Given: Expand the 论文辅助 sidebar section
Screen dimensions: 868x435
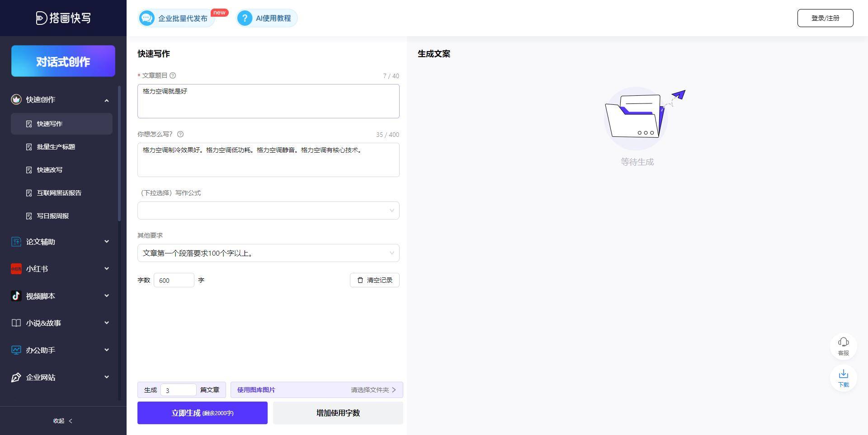Looking at the screenshot, I should pyautogui.click(x=107, y=242).
